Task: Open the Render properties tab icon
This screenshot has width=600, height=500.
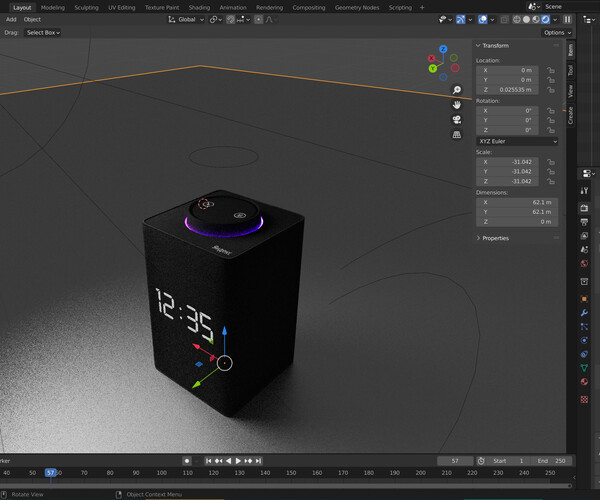Action: 584,208
